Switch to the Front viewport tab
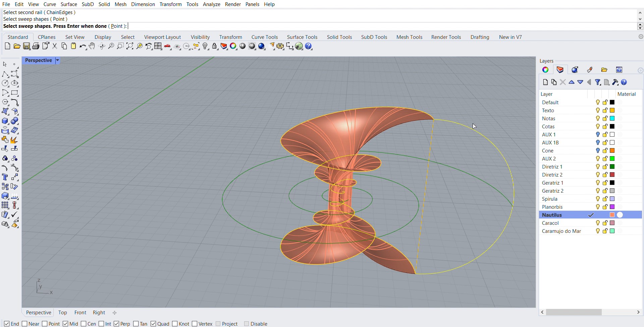The width and height of the screenshot is (644, 327). (x=80, y=313)
